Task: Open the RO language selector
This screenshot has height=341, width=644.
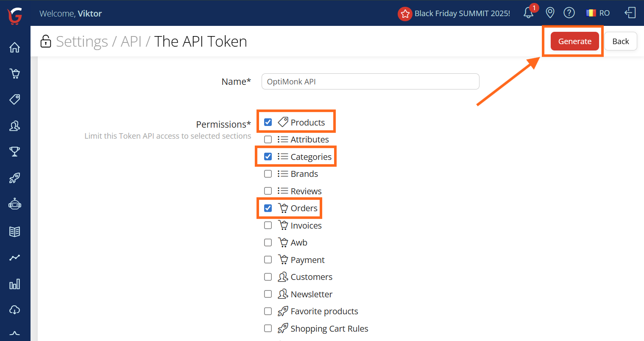Action: click(598, 13)
